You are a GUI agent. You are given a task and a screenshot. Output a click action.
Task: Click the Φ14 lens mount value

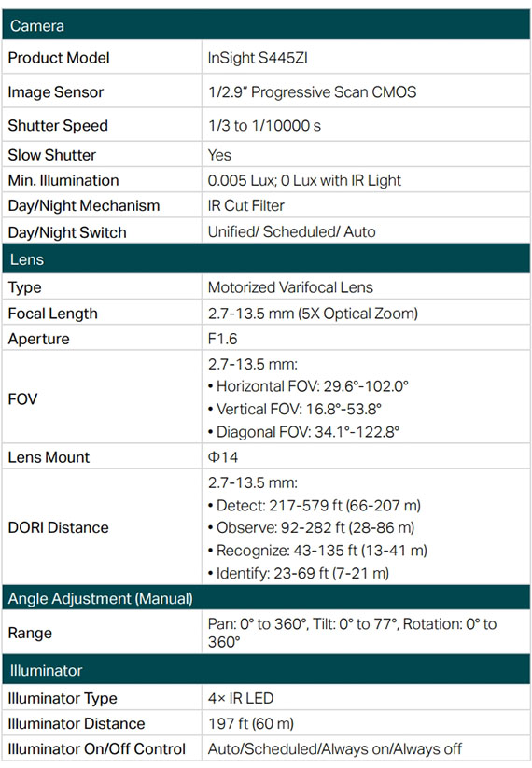pos(223,457)
